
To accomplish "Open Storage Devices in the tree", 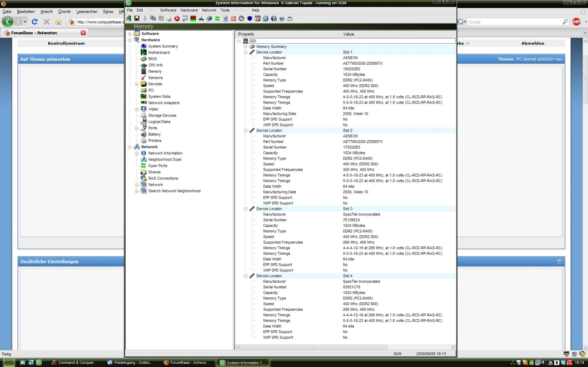I will coord(162,115).
